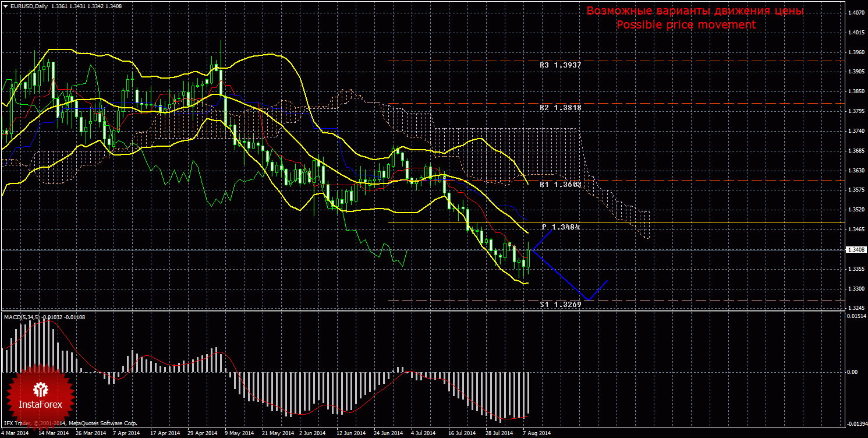This screenshot has height=438, width=868.
Task: Click the 1.4070 level on the price scale
Action: click(x=857, y=12)
